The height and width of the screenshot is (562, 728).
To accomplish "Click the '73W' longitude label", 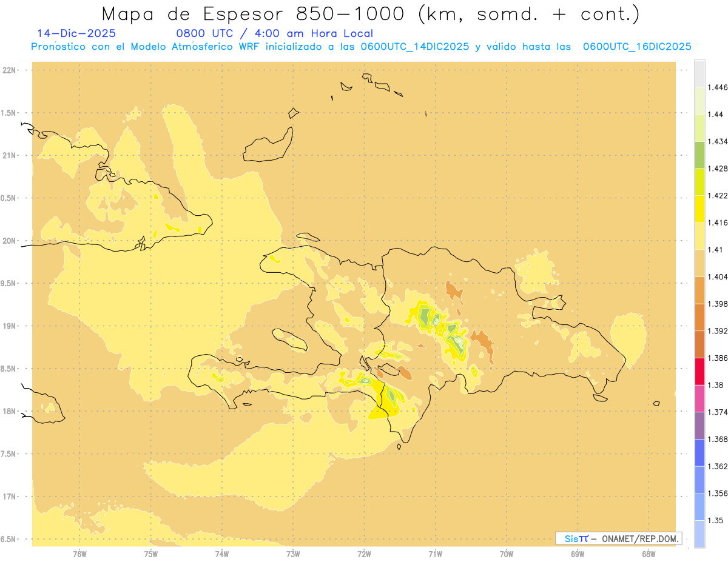I will [293, 554].
